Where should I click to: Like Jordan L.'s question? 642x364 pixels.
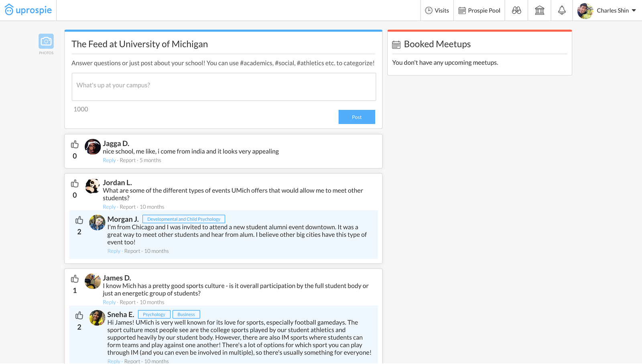75,183
